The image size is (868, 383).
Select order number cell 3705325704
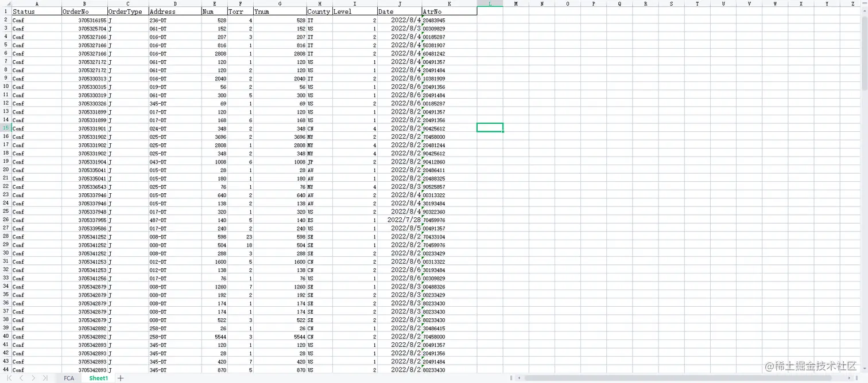pyautogui.click(x=84, y=28)
